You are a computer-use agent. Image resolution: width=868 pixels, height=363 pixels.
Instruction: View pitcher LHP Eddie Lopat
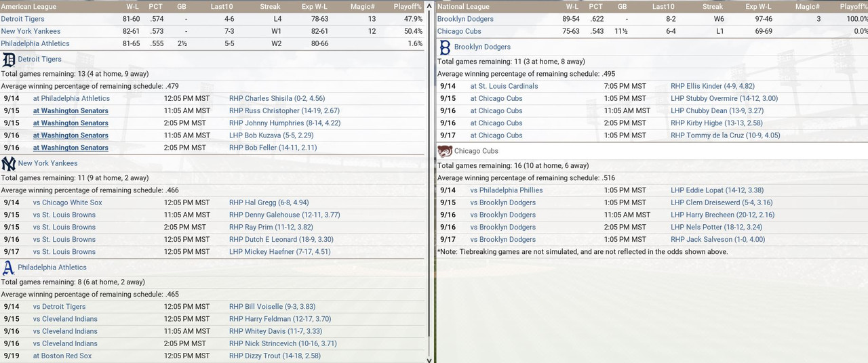717,190
